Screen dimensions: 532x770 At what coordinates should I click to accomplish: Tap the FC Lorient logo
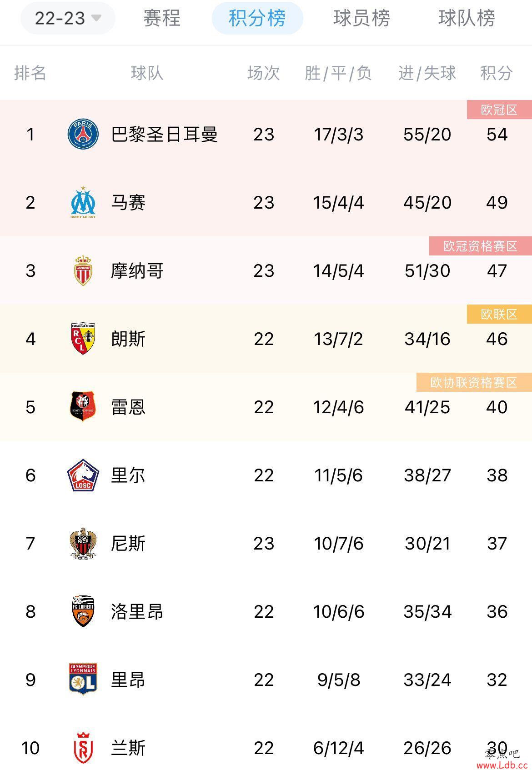pyautogui.click(x=83, y=611)
